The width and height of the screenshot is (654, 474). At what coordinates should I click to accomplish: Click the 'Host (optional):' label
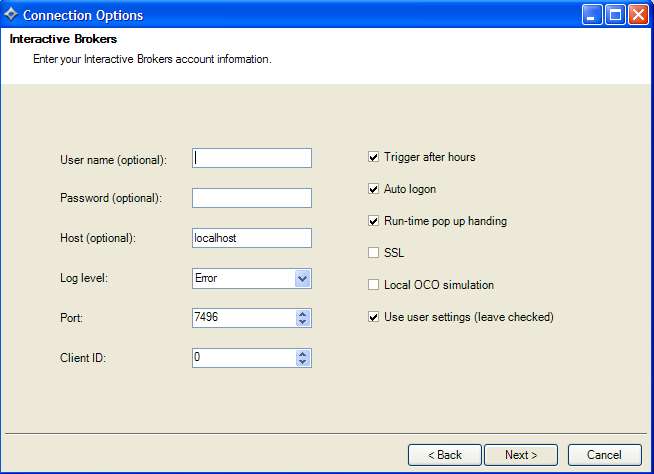[98, 238]
